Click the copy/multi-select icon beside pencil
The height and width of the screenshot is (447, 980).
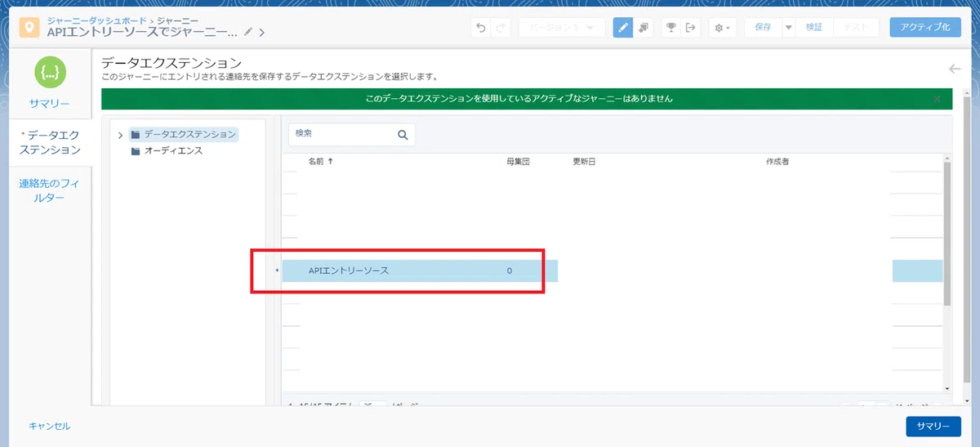644,28
